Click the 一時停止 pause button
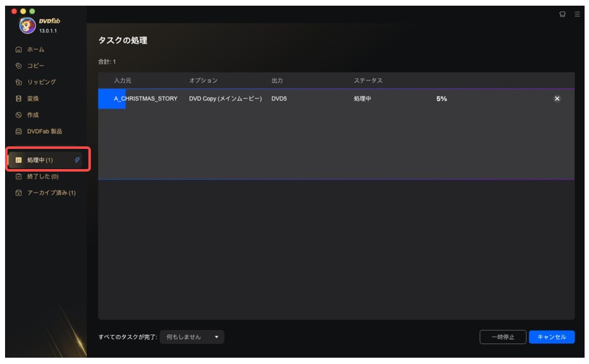Viewport: 589px width, 364px height. 503,337
